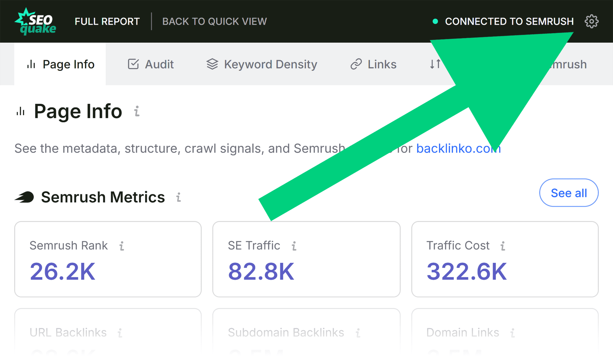Image resolution: width=613 pixels, height=364 pixels.
Task: Click the info icon beside Semrush Metrics
Action: pos(179,197)
